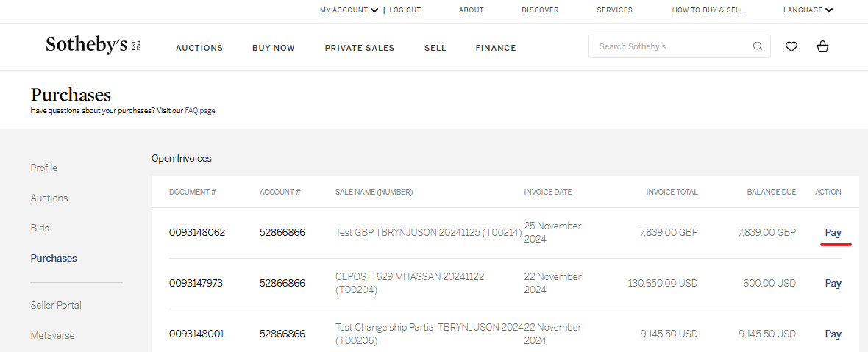The width and height of the screenshot is (868, 352).
Task: Click the Balance Due column header
Action: pyautogui.click(x=772, y=193)
